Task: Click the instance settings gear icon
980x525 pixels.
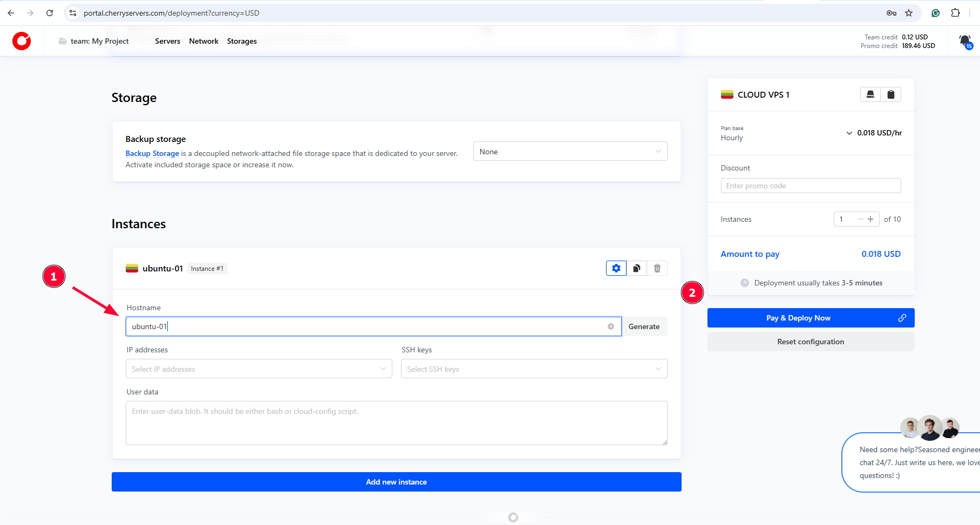Action: 616,268
